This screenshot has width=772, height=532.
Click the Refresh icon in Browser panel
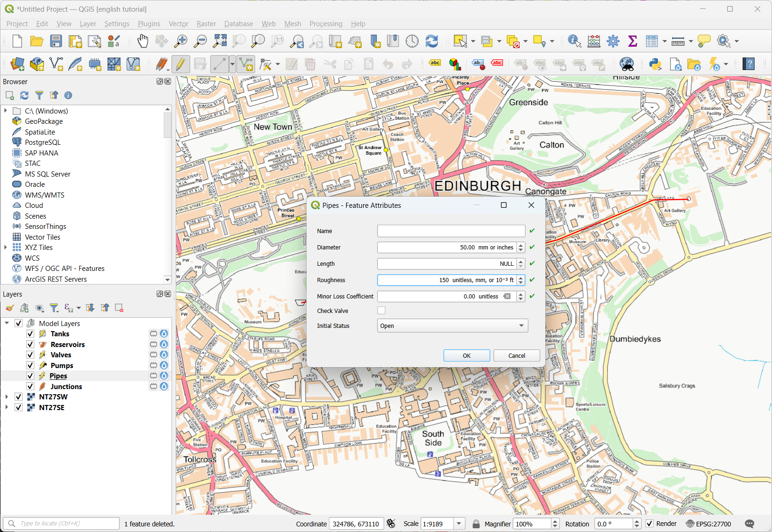(x=24, y=95)
